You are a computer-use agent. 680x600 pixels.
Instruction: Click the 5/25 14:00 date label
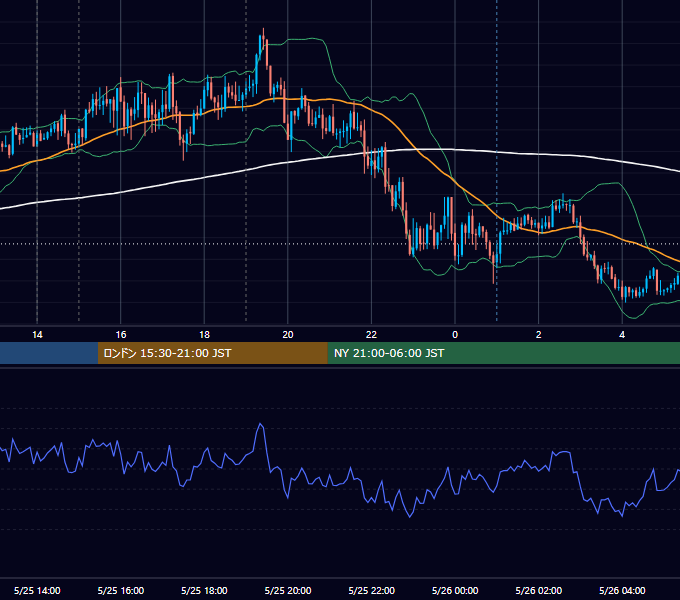coord(37,590)
